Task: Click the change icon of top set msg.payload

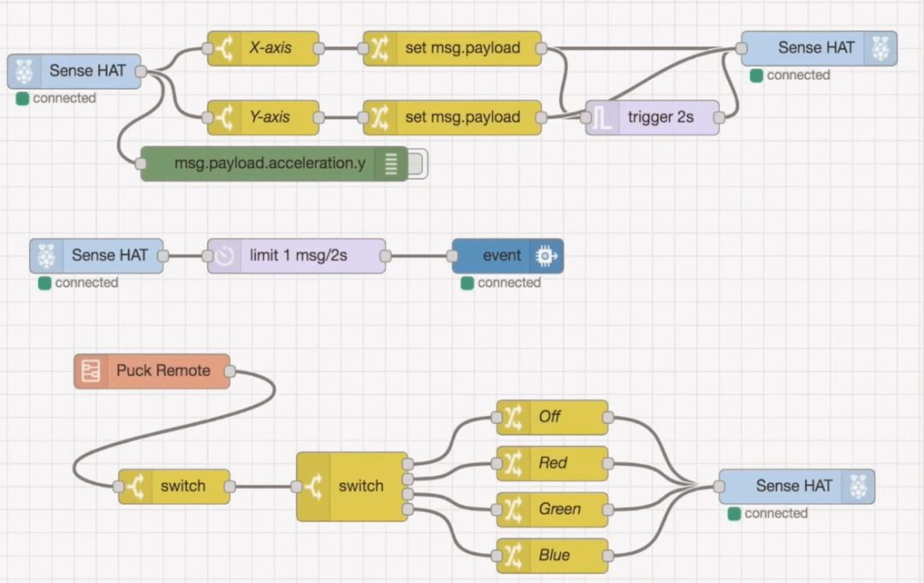Action: point(380,48)
